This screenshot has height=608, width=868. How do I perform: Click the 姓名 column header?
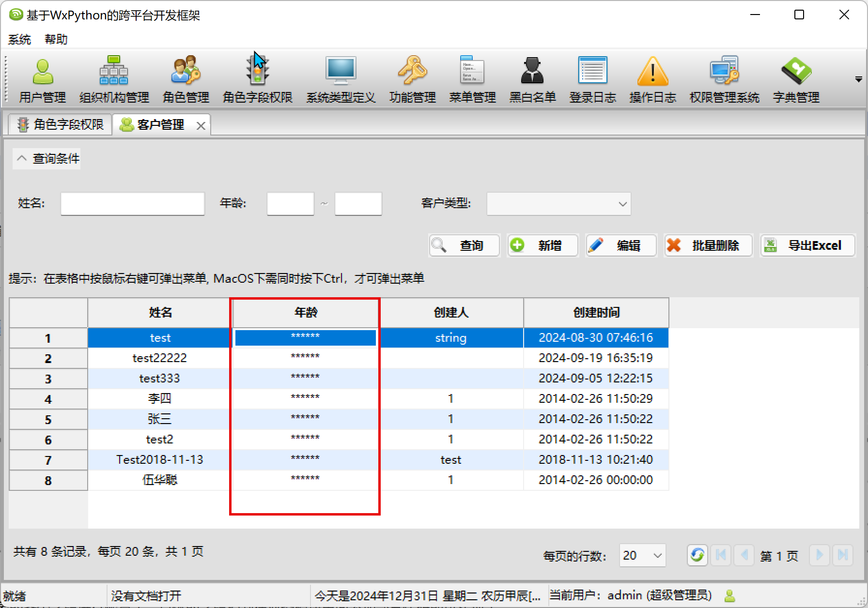(x=160, y=313)
